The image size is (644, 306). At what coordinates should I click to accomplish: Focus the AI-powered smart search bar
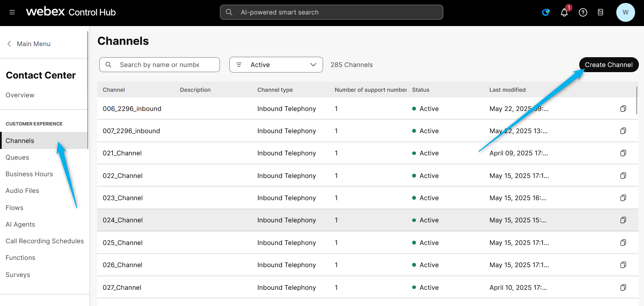pos(331,12)
